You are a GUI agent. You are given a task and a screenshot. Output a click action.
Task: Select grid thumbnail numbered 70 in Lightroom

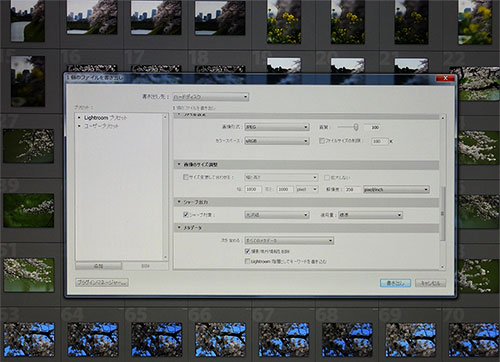click(x=474, y=339)
